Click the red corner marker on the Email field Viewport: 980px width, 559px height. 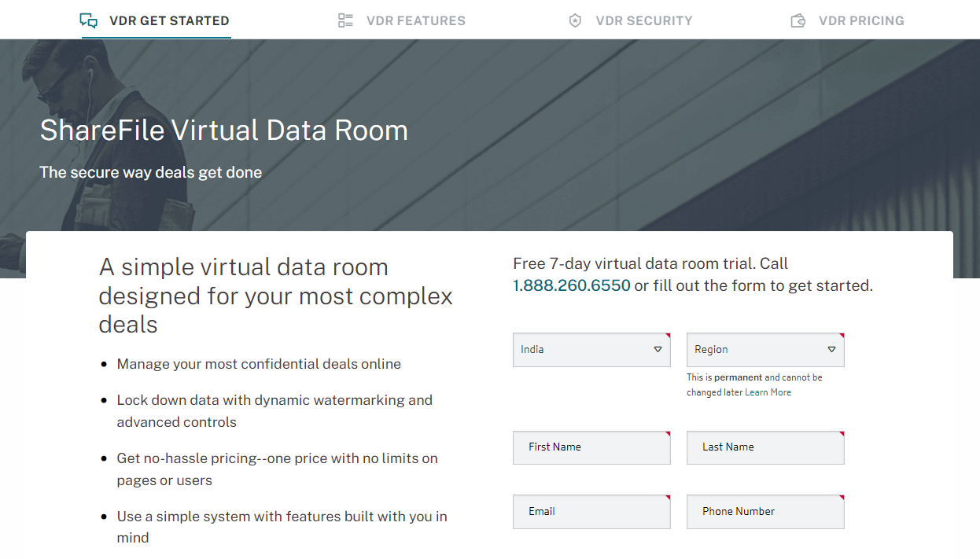(x=668, y=497)
